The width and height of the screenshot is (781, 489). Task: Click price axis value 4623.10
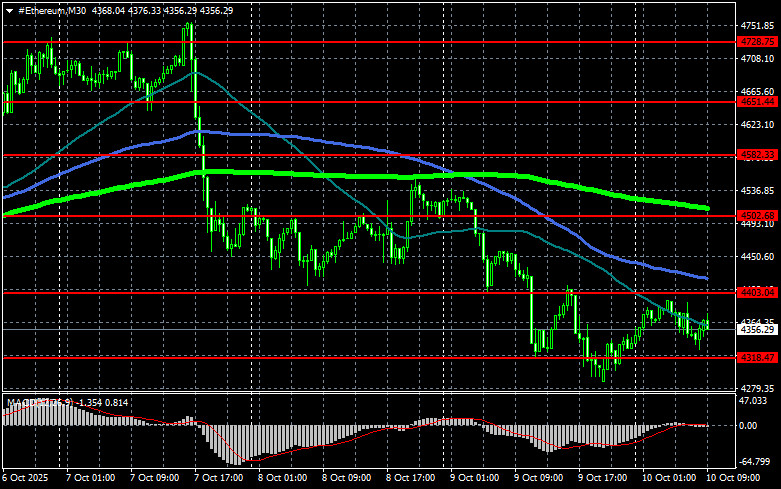757,124
